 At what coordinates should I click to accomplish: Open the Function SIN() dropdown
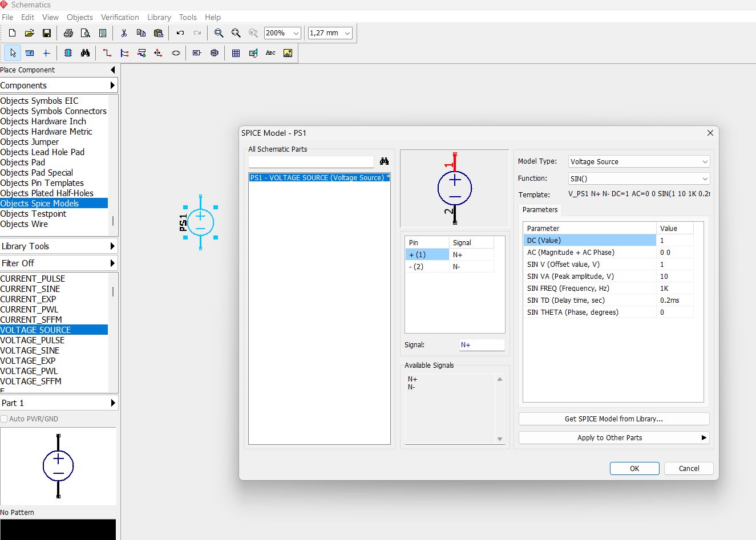click(x=639, y=179)
